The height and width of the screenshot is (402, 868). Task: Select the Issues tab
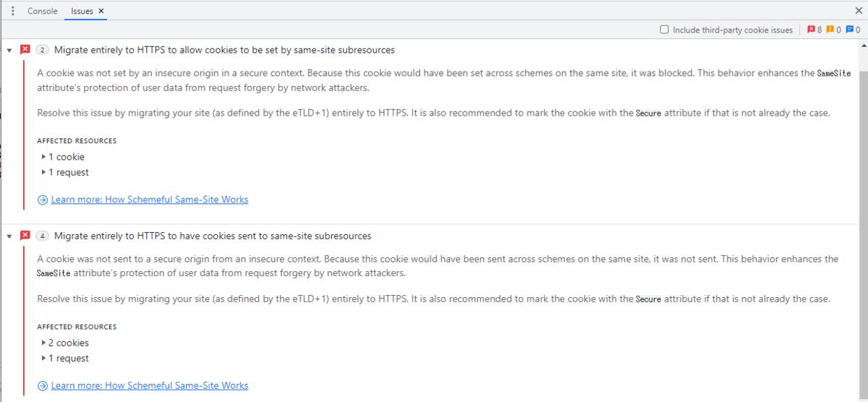tap(81, 11)
